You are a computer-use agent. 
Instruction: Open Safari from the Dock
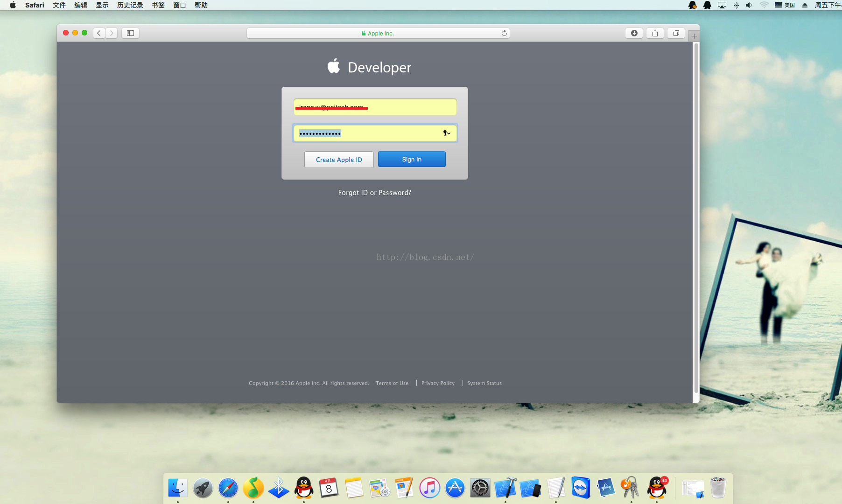point(228,488)
